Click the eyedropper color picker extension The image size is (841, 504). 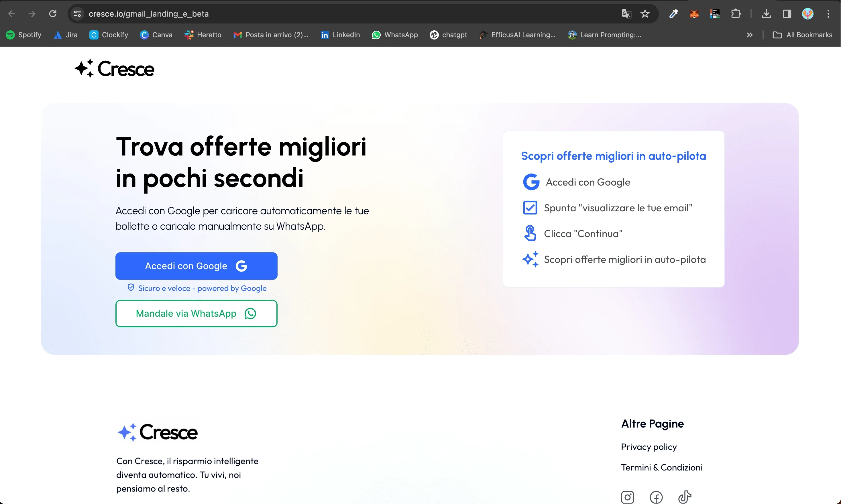(x=673, y=14)
